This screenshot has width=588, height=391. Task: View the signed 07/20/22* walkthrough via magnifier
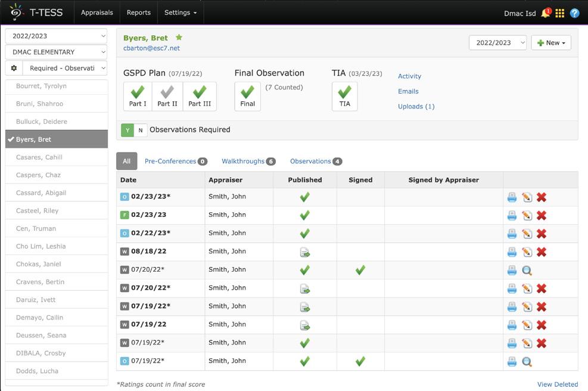pyautogui.click(x=527, y=271)
